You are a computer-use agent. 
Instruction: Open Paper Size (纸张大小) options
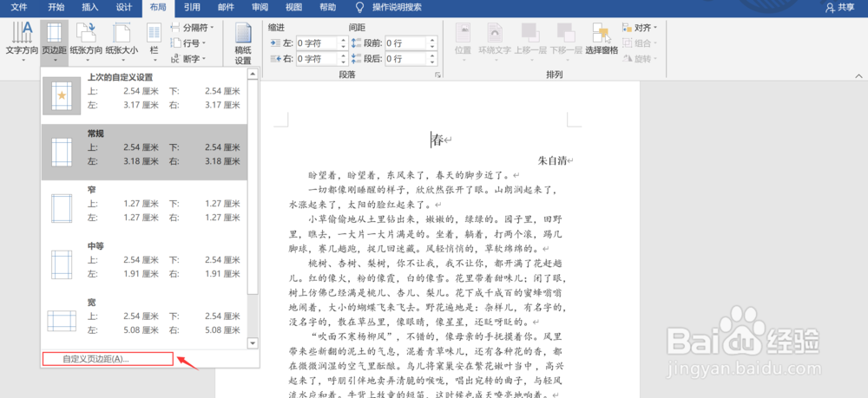[x=122, y=42]
